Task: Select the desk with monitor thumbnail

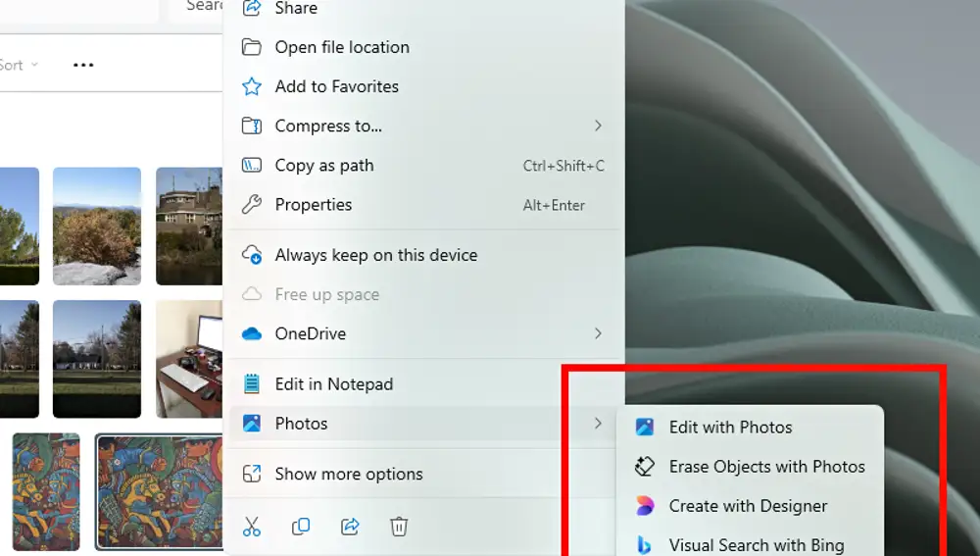Action: click(x=189, y=359)
